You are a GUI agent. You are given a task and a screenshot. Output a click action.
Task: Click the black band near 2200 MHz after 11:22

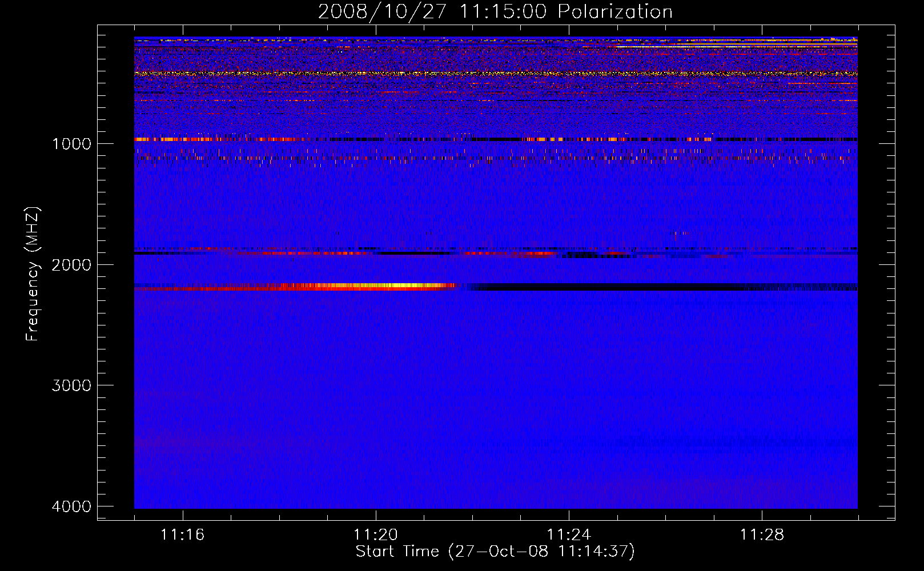(x=662, y=287)
